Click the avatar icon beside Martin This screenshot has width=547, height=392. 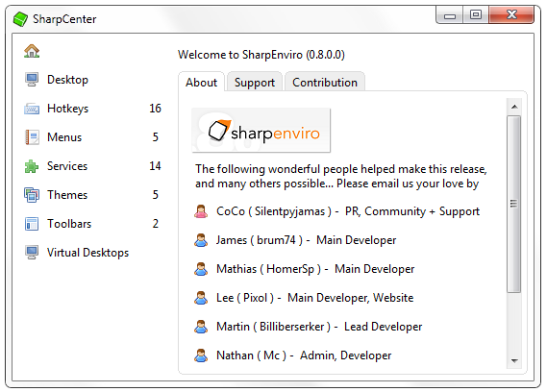(201, 327)
